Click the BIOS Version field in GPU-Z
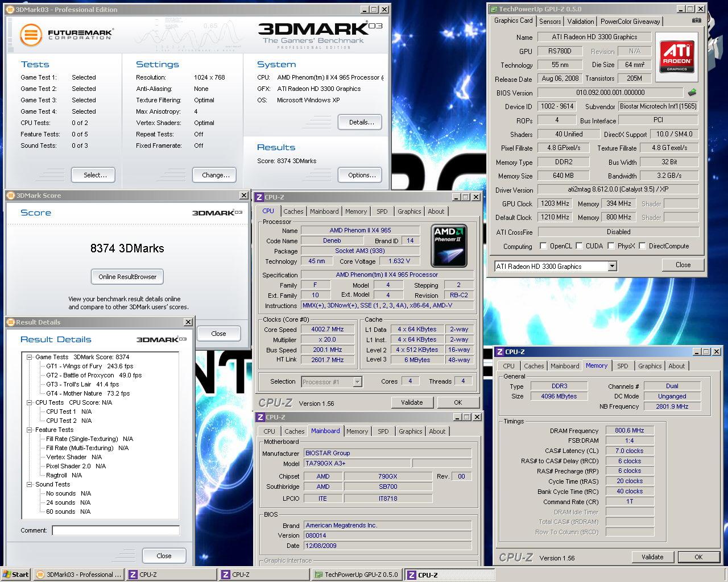Image resolution: width=728 pixels, height=582 pixels. (x=610, y=93)
